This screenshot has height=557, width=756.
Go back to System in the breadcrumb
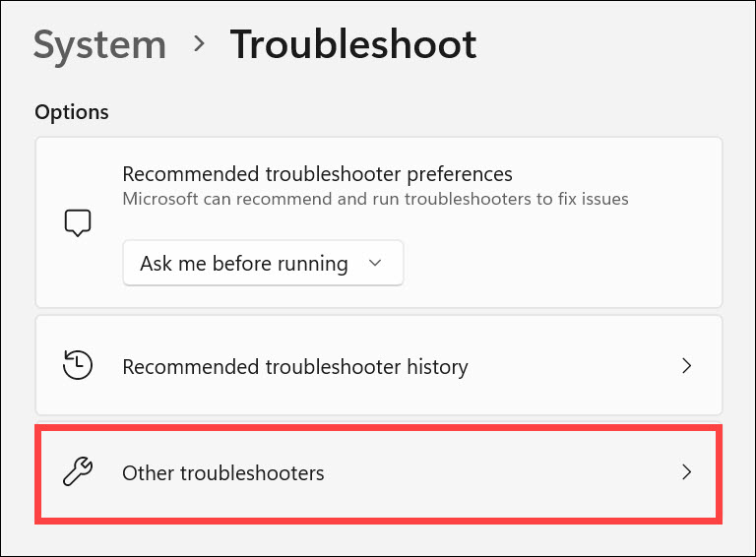(x=99, y=45)
